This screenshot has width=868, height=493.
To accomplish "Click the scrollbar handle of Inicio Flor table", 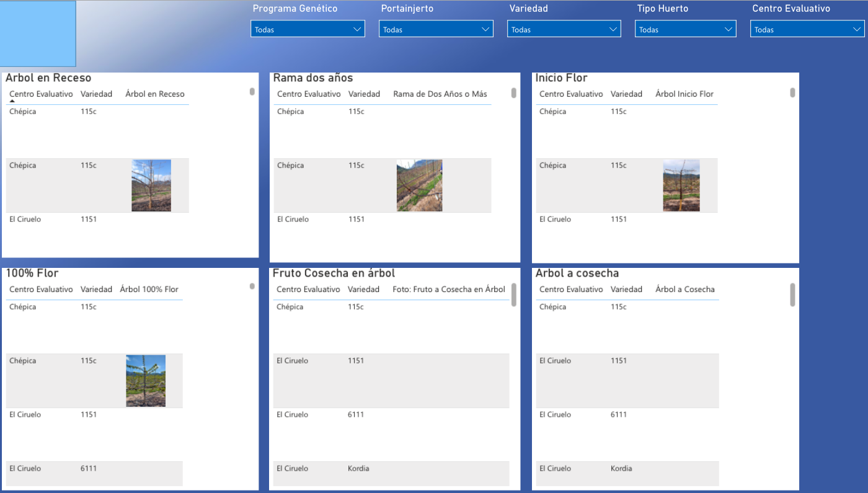I will (x=792, y=93).
